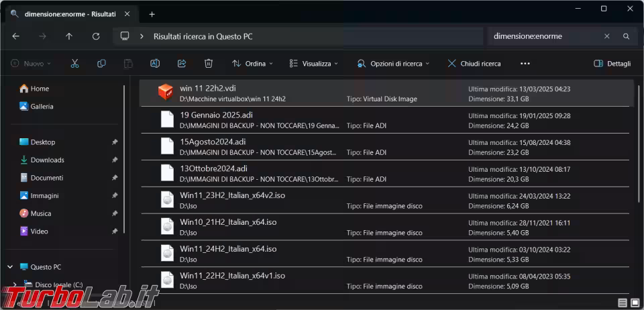Open the Visualizza view dropdown
The height and width of the screenshot is (310, 644).
[x=313, y=64]
